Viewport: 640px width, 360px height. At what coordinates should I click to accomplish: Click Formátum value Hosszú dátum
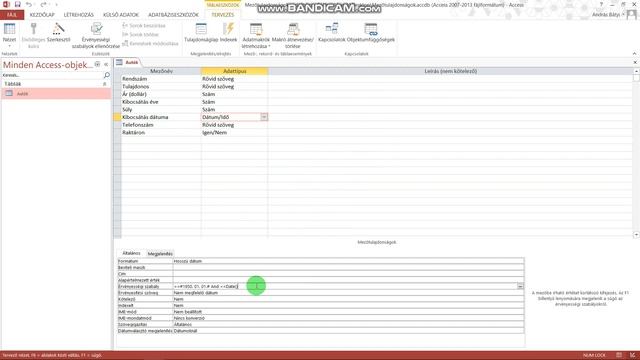coord(349,261)
